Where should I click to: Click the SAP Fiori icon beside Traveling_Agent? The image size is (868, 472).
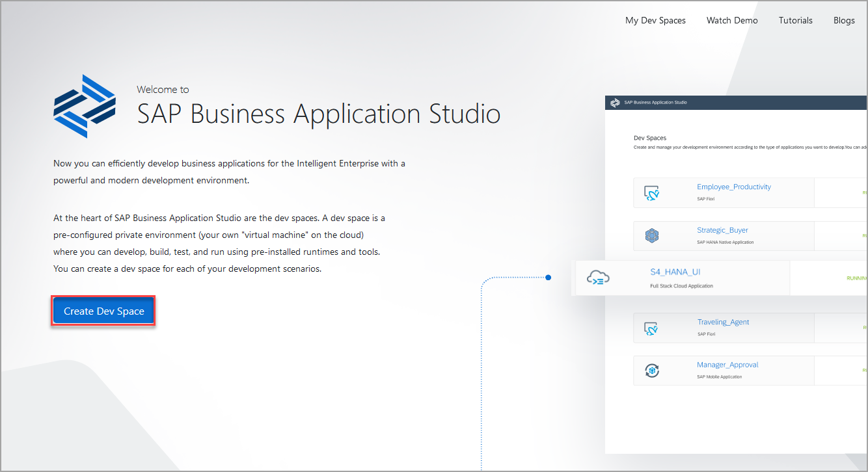pyautogui.click(x=652, y=328)
